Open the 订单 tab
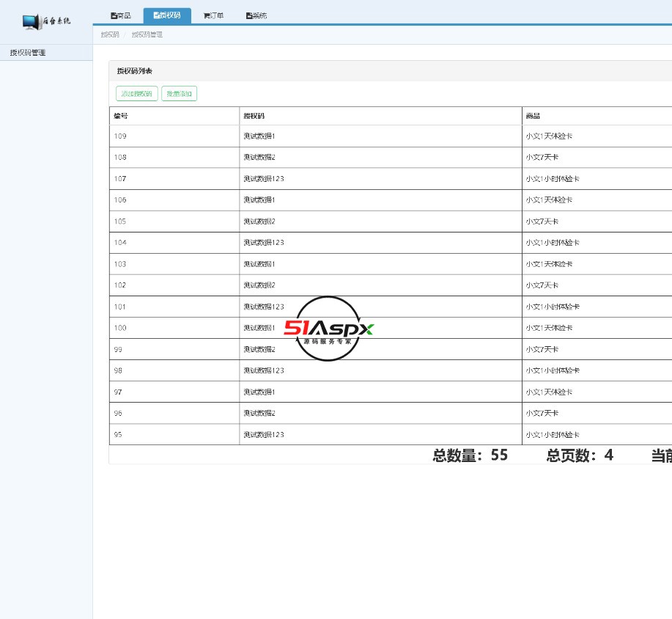This screenshot has width=672, height=619. pyautogui.click(x=213, y=16)
